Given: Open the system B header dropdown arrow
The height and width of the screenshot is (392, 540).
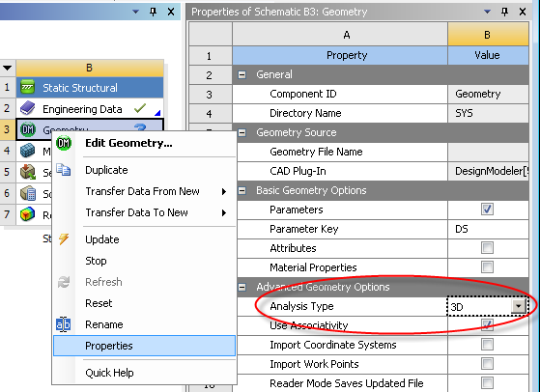Looking at the screenshot, I should coord(7,68).
